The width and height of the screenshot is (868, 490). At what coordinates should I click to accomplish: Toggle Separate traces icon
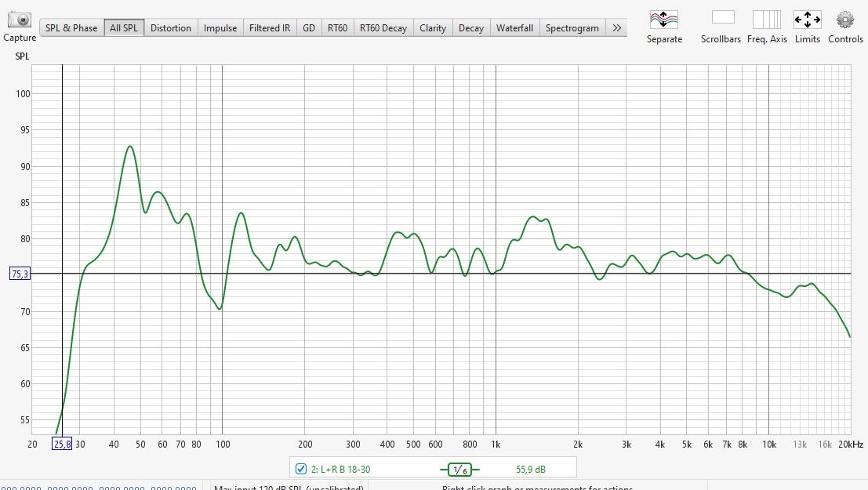point(664,20)
